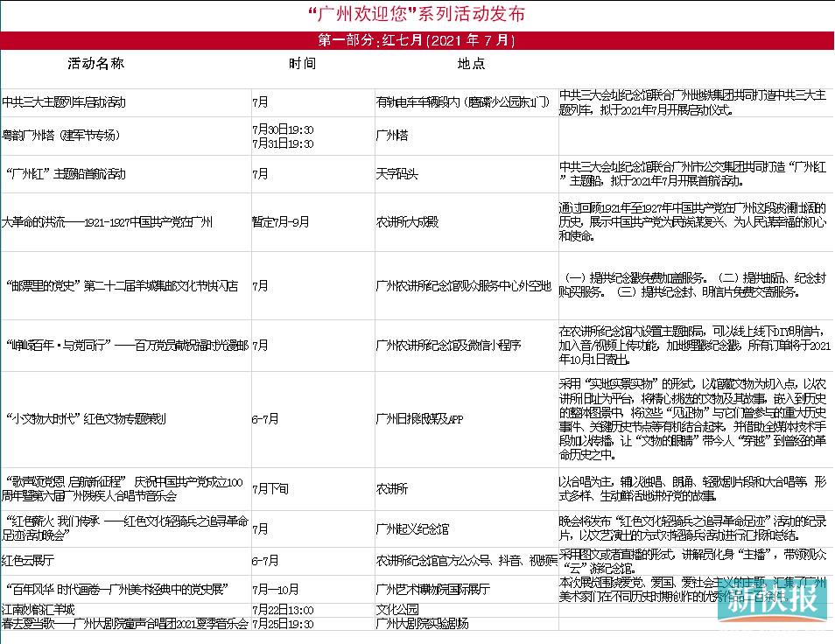Viewport: 835px width, 644px height.
Task: Select location 有轨电车车辆段内(磨碟沙公园东1门)
Action: 463,102
